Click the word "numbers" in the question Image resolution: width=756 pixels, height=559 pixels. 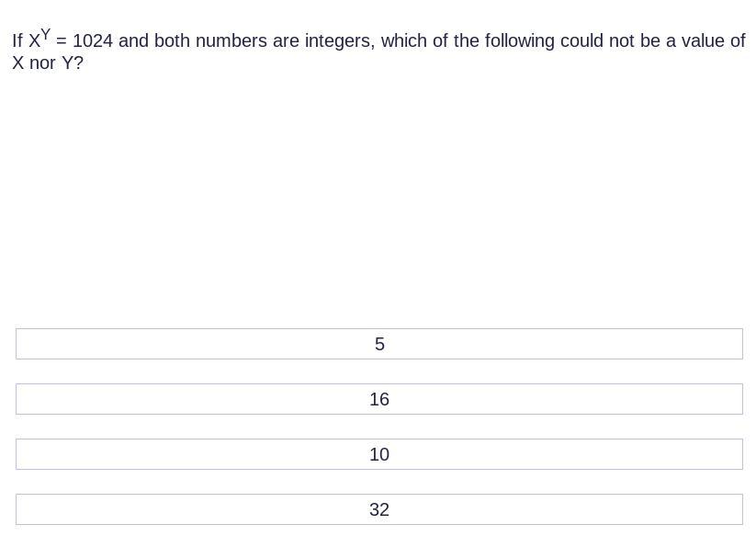[231, 41]
